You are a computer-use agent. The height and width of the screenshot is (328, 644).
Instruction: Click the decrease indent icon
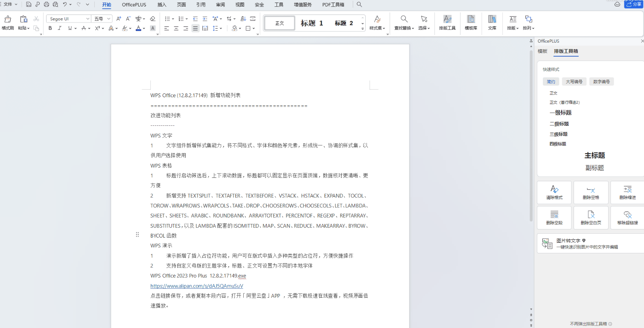(x=195, y=19)
